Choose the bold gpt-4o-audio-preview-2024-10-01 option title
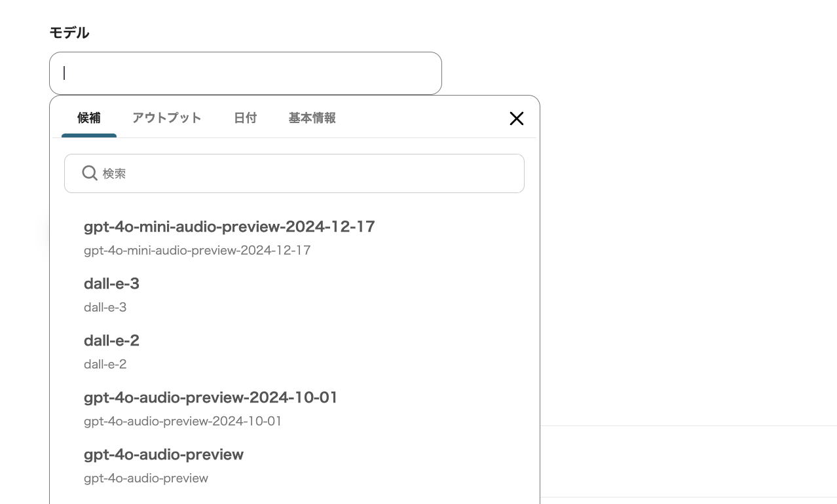Screen dimensions: 837x504 coord(211,397)
